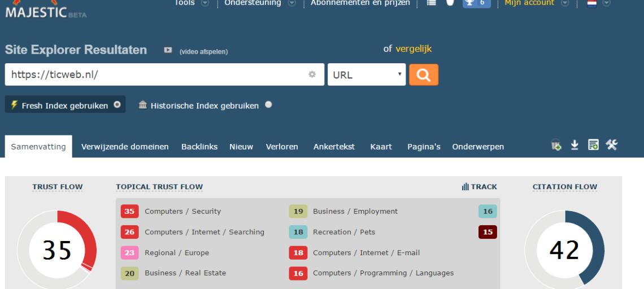Open the Nieuw tab
The height and width of the screenshot is (289, 644).
(242, 147)
